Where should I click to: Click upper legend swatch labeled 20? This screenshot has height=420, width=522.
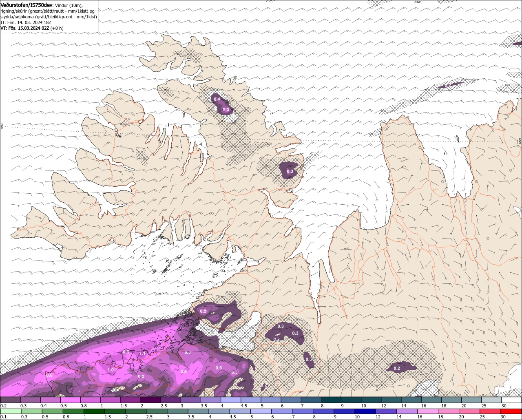coord(472,400)
